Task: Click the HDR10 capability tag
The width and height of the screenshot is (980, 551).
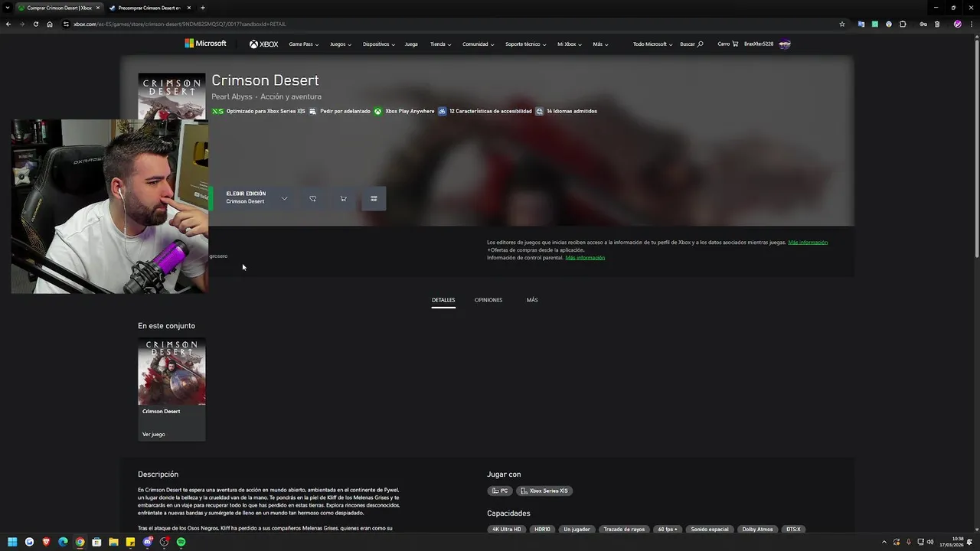Action: [x=542, y=529]
